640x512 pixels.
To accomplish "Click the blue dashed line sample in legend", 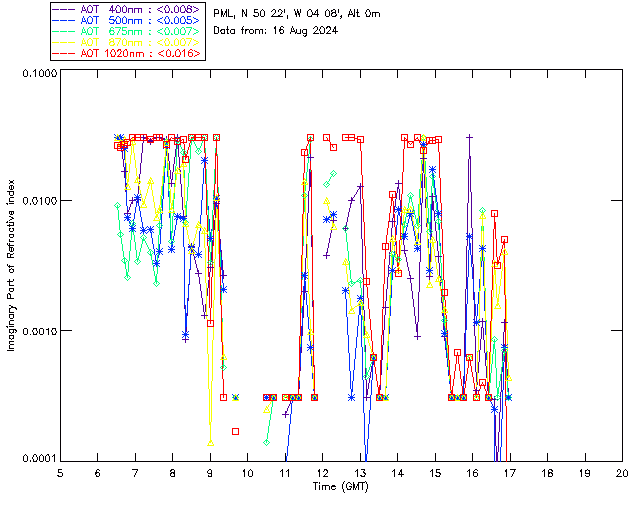I will [x=64, y=20].
